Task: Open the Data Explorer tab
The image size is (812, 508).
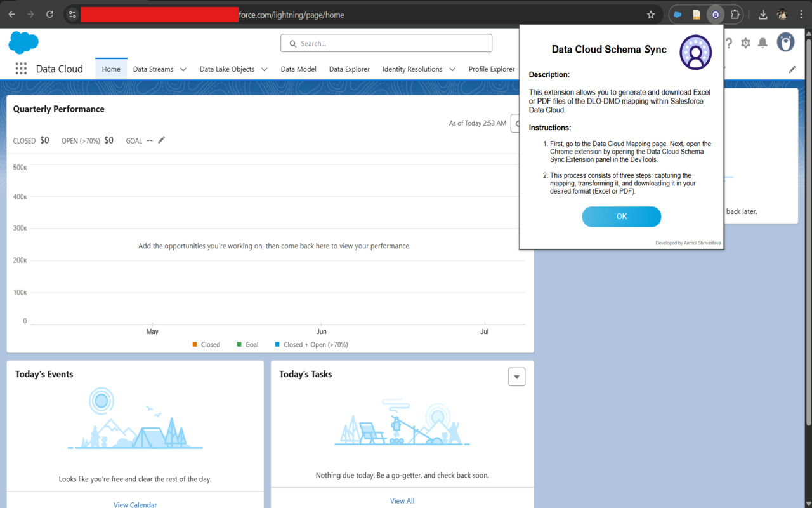Action: (350, 69)
